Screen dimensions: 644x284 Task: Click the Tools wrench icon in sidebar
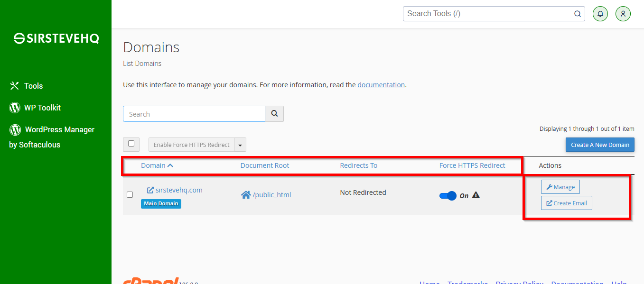tap(15, 86)
